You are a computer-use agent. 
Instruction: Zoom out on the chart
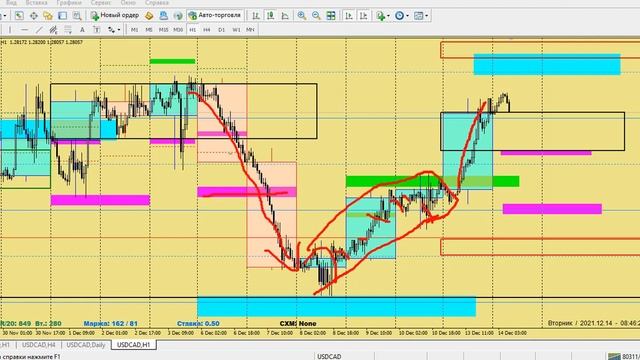coord(316,16)
